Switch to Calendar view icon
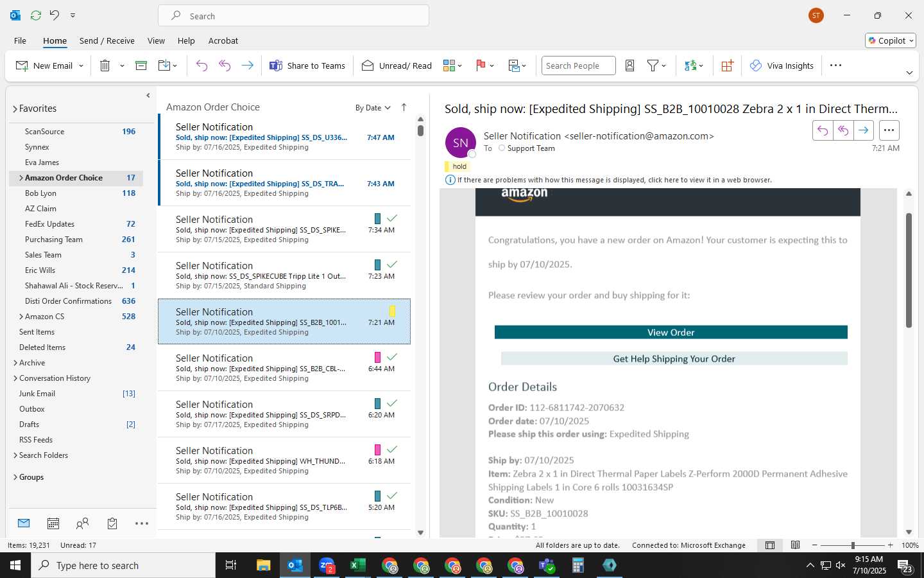The width and height of the screenshot is (924, 578). click(53, 523)
